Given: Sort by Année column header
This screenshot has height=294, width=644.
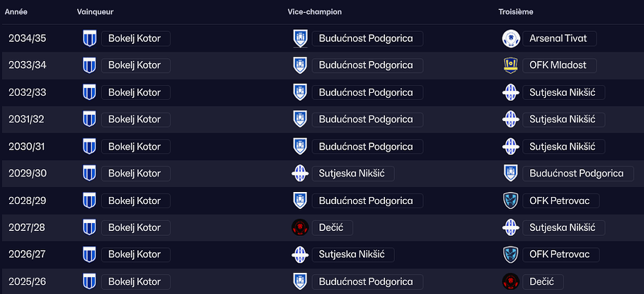Looking at the screenshot, I should (x=16, y=13).
